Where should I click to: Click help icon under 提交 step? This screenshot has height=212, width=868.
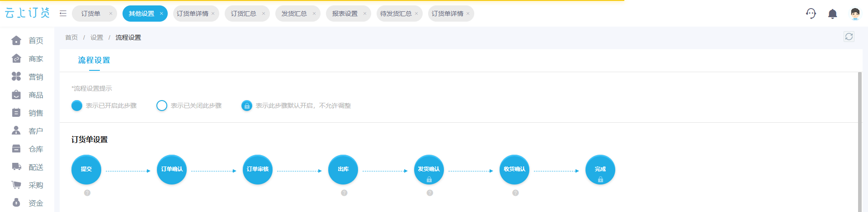tap(87, 193)
